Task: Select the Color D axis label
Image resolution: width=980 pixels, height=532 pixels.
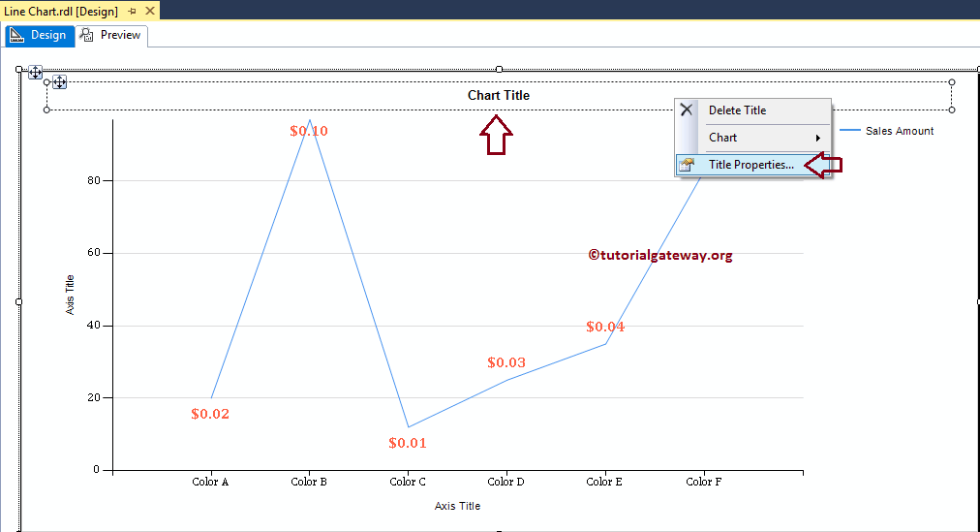Action: [505, 482]
